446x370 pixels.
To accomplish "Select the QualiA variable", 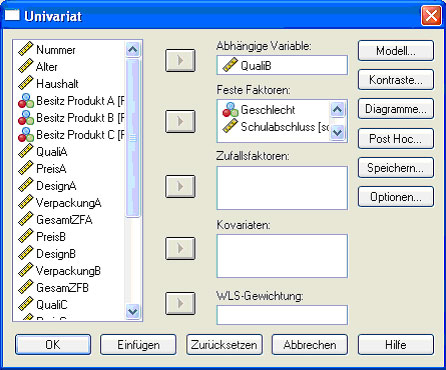I will click(x=52, y=152).
